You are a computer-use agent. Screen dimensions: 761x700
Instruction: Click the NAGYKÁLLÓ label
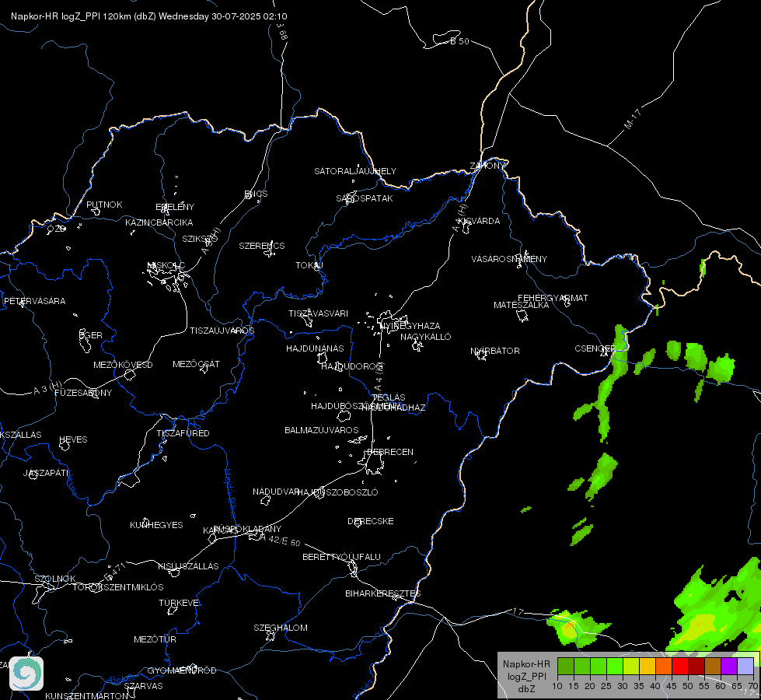[x=426, y=337]
